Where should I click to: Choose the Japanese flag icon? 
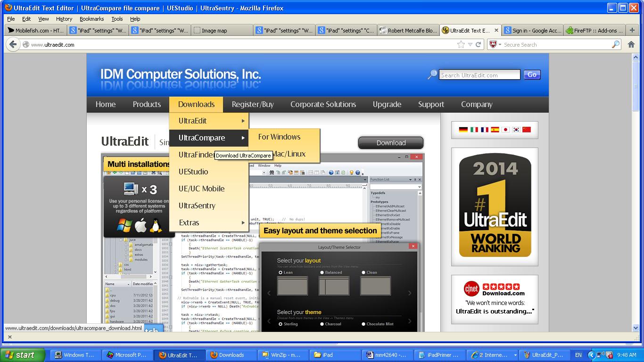point(505,130)
